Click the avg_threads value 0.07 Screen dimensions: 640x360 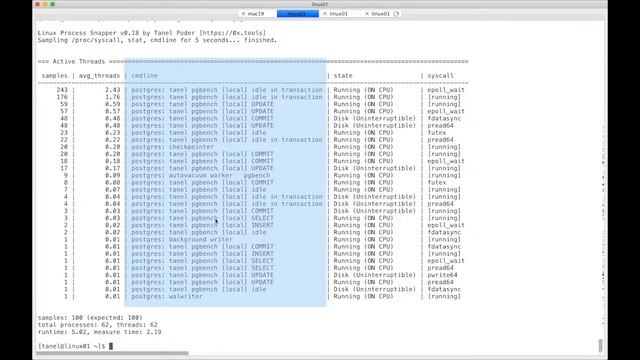112,190
